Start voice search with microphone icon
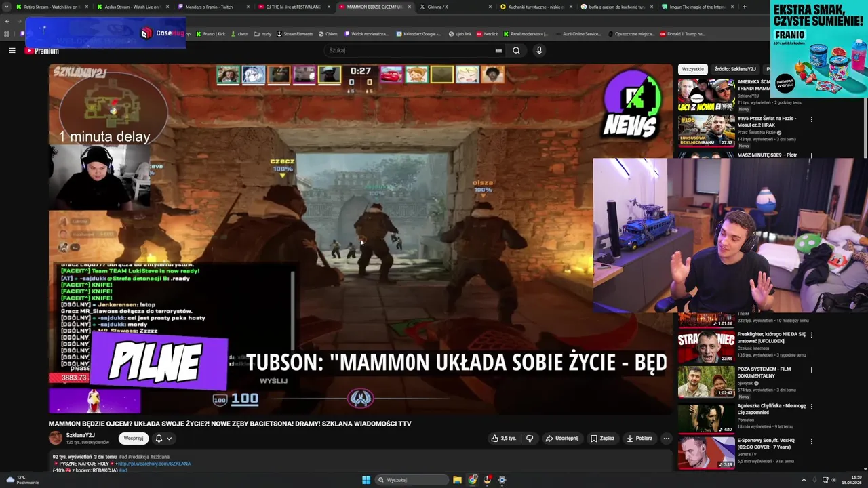The width and height of the screenshot is (868, 488). click(539, 50)
